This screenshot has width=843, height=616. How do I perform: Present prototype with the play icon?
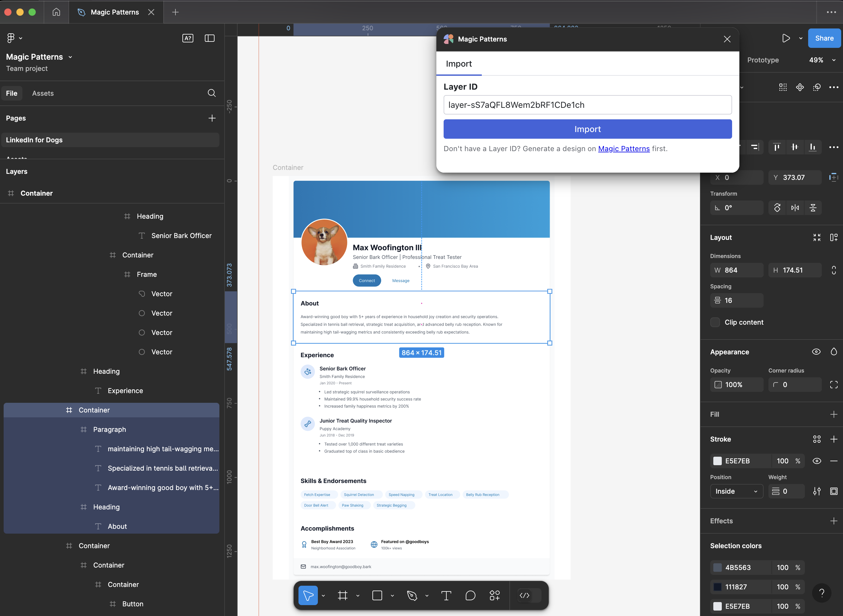(786, 38)
